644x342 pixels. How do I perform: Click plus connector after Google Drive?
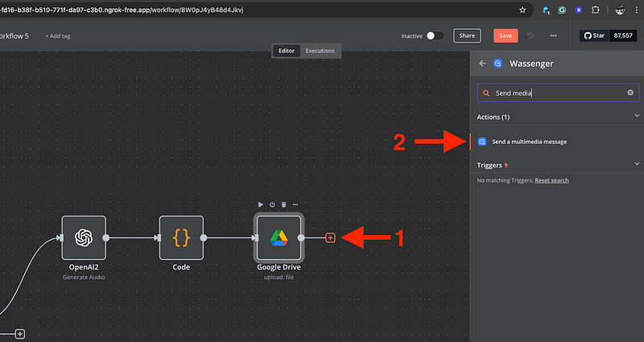(330, 237)
